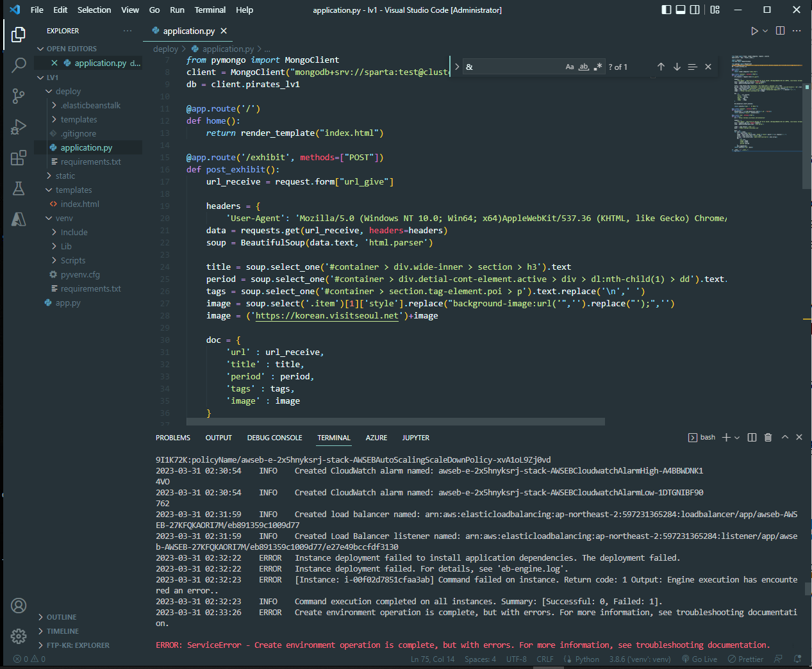Toggle primary side bar layout

667,10
